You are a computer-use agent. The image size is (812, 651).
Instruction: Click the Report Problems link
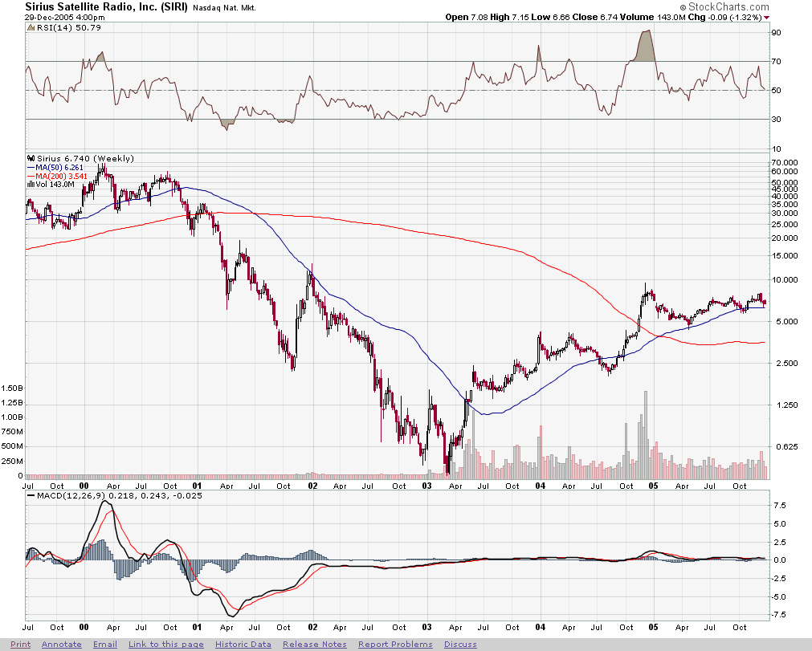point(396,644)
